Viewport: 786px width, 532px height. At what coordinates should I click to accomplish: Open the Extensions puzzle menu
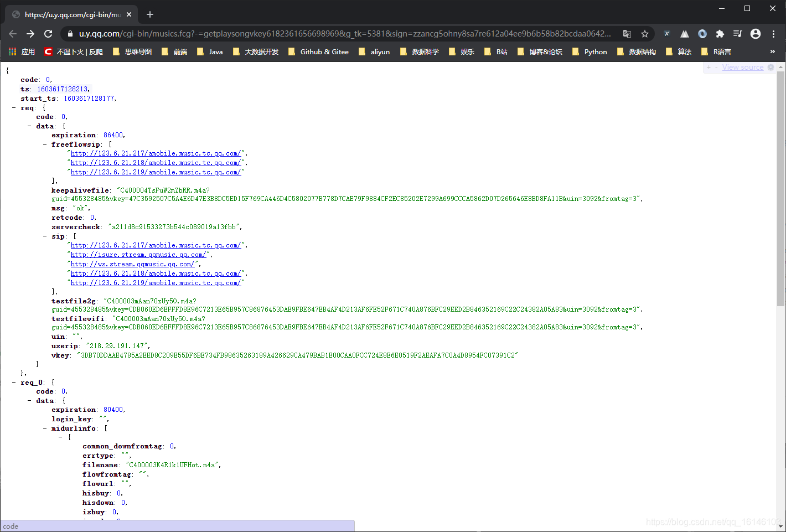click(720, 34)
